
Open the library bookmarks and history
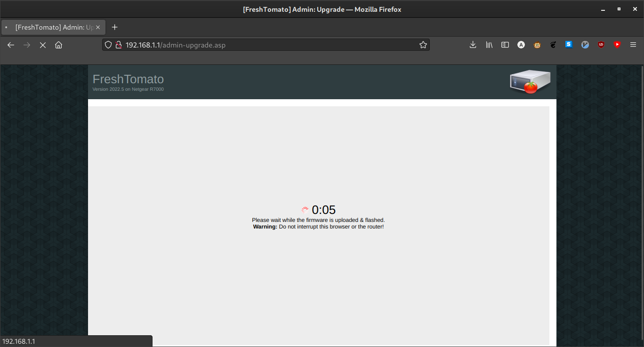[x=489, y=45]
